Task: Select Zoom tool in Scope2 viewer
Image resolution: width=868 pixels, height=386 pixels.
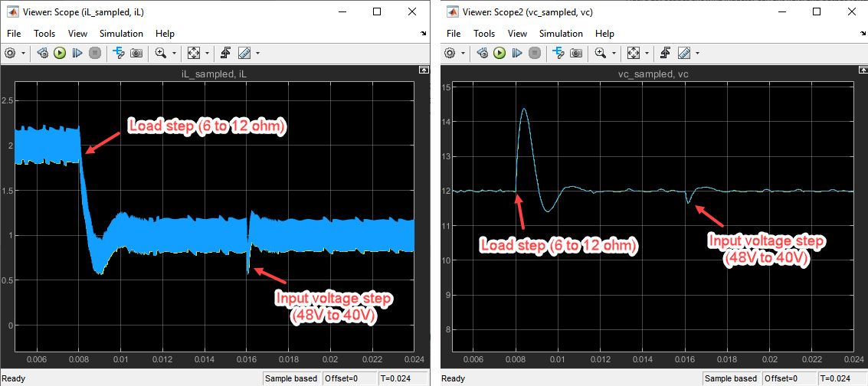Action: click(x=601, y=53)
